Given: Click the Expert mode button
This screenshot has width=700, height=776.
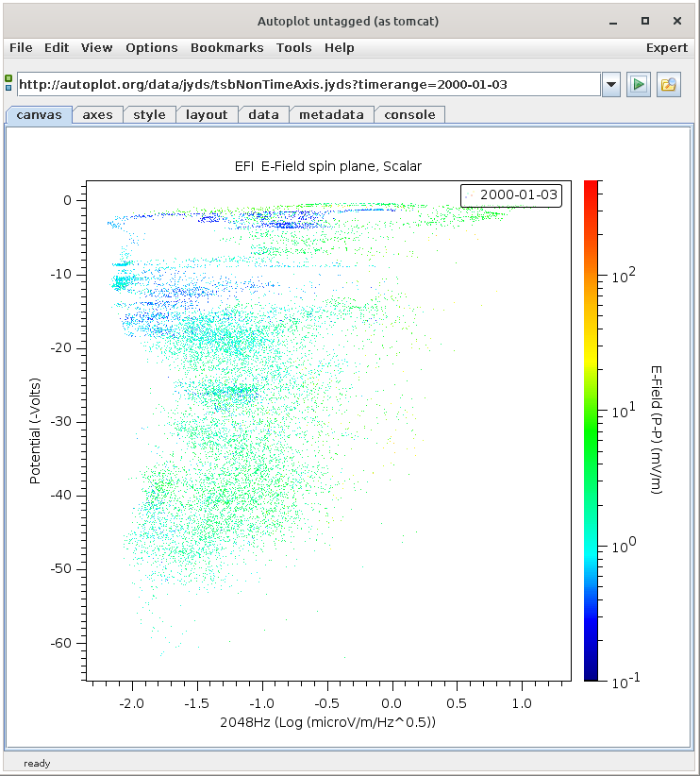Looking at the screenshot, I should pyautogui.click(x=666, y=47).
